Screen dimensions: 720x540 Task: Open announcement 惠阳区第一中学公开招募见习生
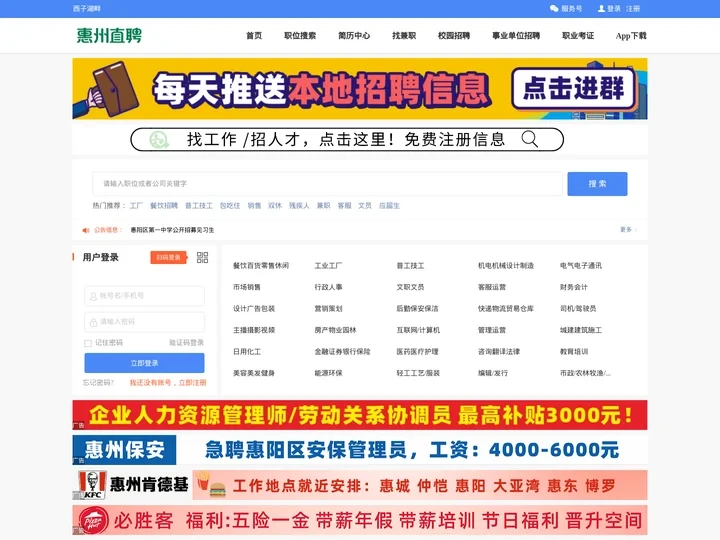[172, 230]
